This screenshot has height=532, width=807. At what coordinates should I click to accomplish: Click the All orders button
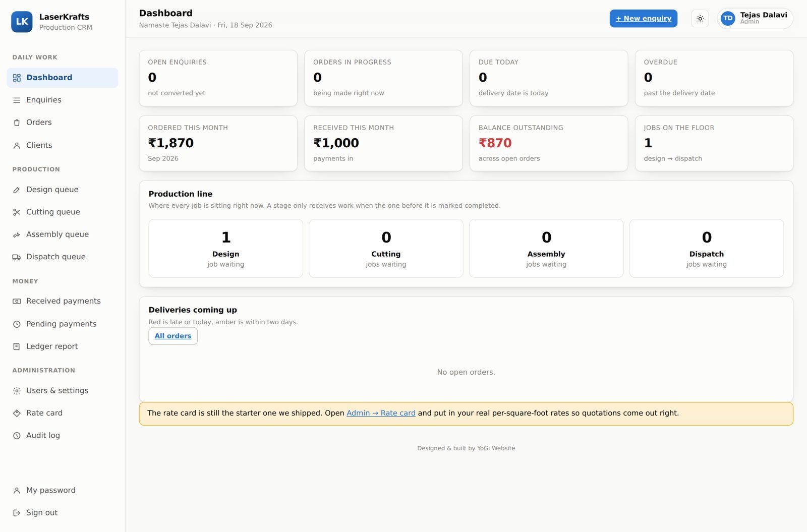(173, 336)
